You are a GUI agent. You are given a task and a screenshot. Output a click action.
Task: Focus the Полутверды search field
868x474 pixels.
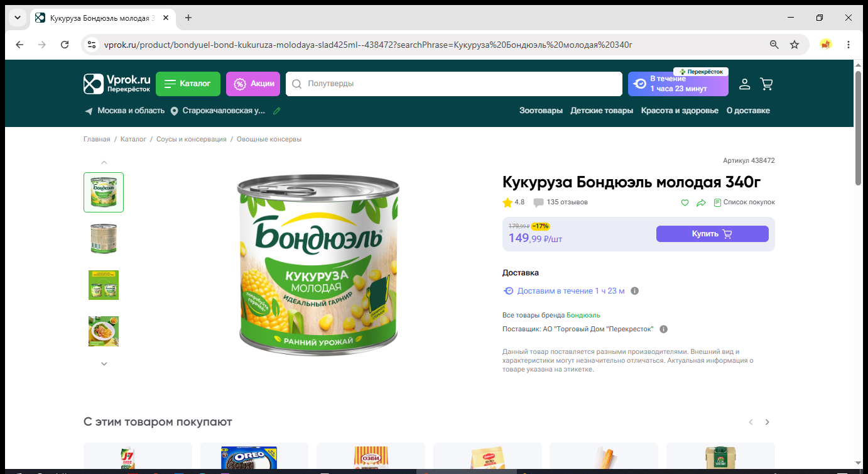[453, 84]
